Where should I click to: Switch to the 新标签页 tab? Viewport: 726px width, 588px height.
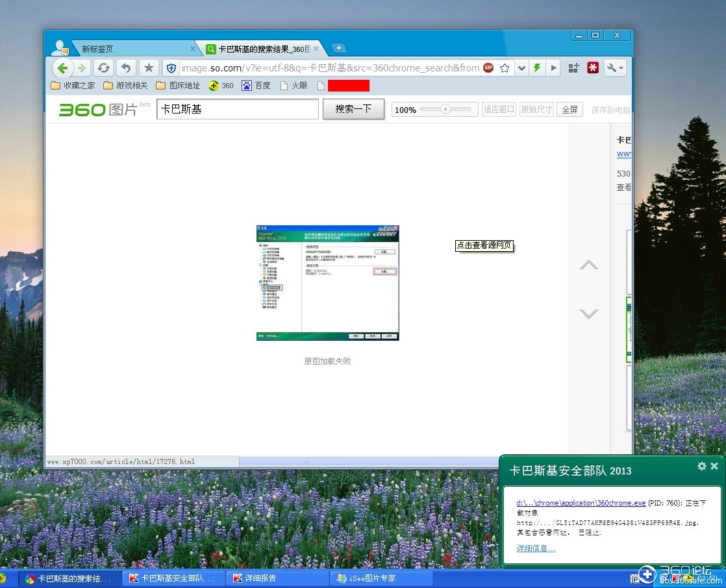pos(134,49)
